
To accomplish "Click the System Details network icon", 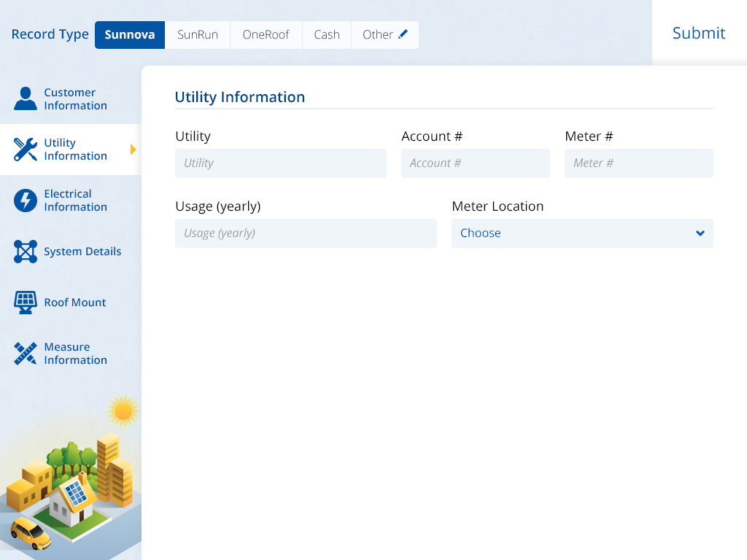I will point(26,252).
